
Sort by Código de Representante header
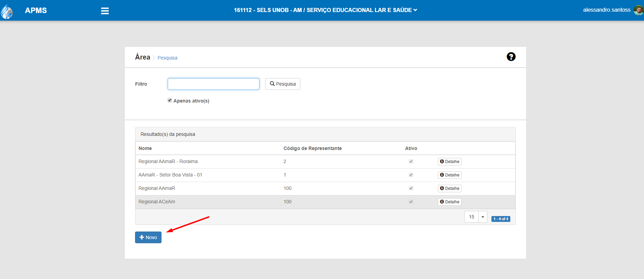(312, 148)
